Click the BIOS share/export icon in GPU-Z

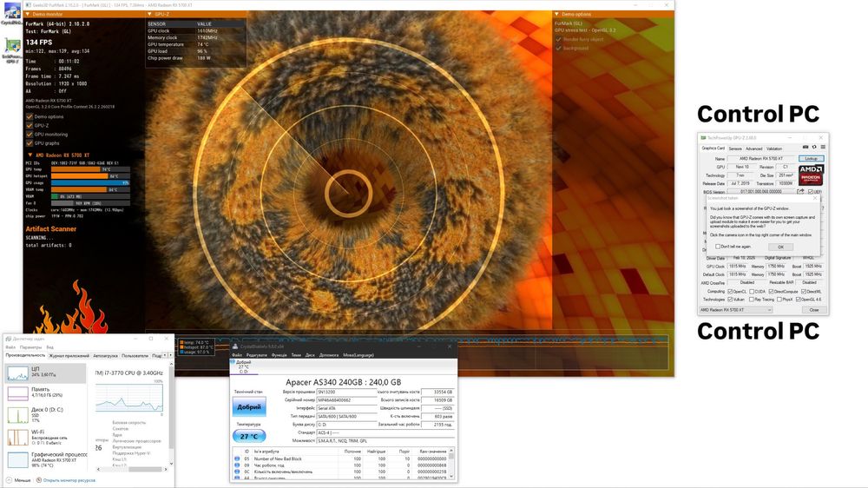[x=800, y=191]
